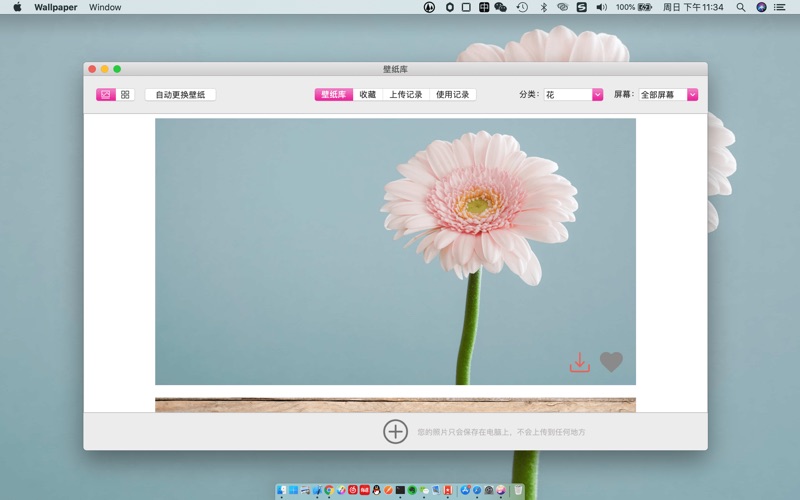Open the 屏幕 dropdown showing 全部屏幕

pos(668,94)
